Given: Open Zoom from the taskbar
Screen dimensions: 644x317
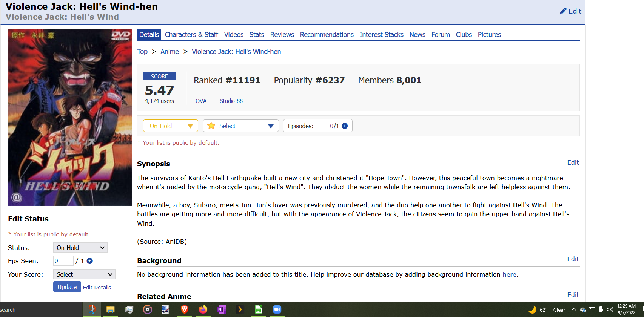Looking at the screenshot, I should point(277,309).
